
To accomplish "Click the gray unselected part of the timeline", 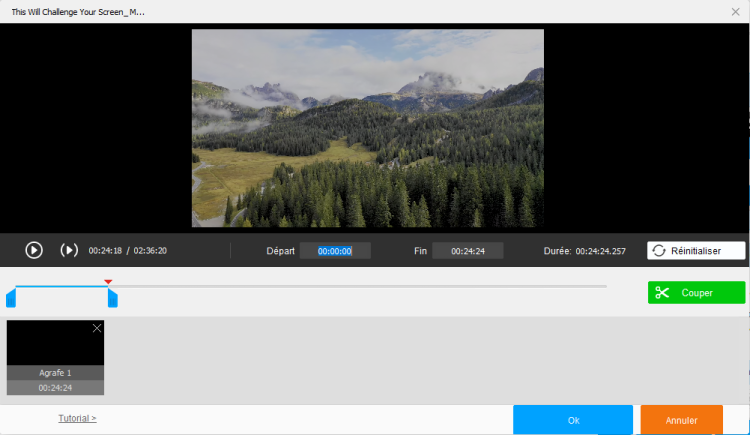I will tap(360, 287).
